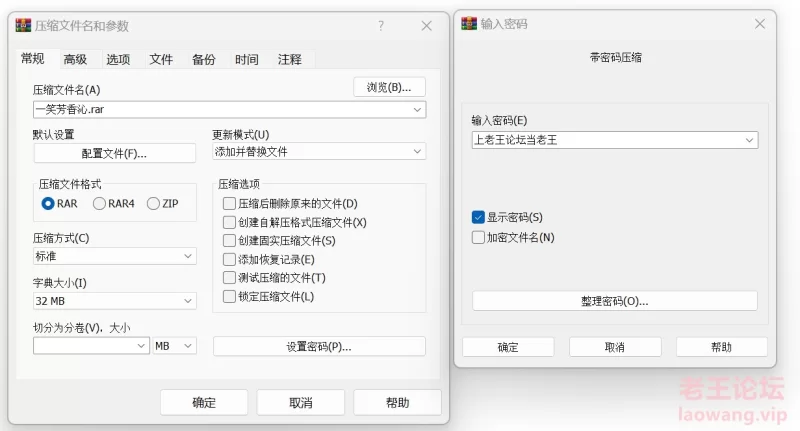Open the password history dropdown arrow
Screen dimensions: 800x431
[749, 140]
